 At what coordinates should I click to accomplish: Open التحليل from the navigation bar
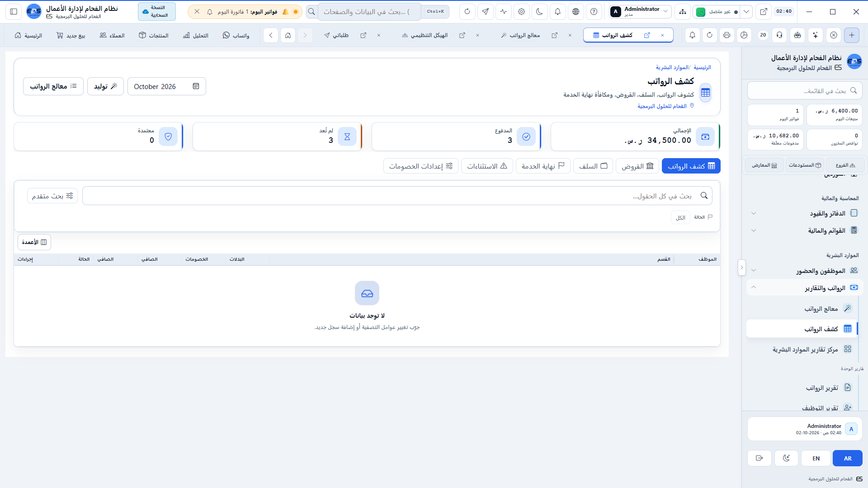pyautogui.click(x=196, y=35)
